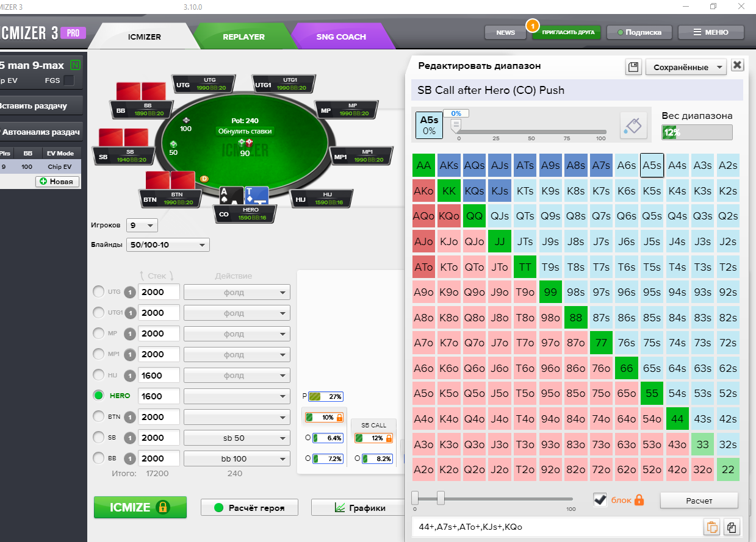Click the green N mode indicator icon
This screenshot has width=756, height=542.
(x=75, y=65)
